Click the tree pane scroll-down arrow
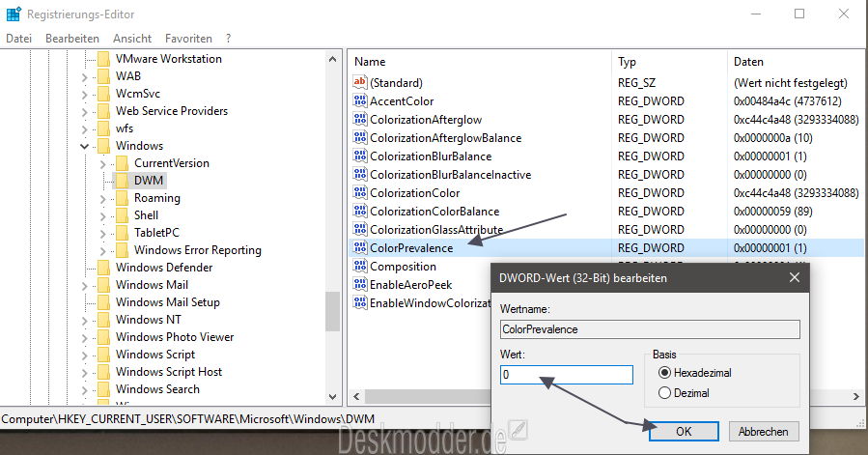 click(x=332, y=396)
